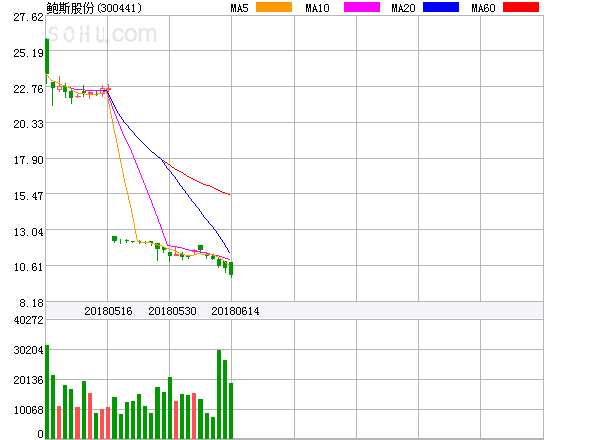Click the 17.90 price axis label
This screenshot has height=440, width=600.
click(x=29, y=160)
